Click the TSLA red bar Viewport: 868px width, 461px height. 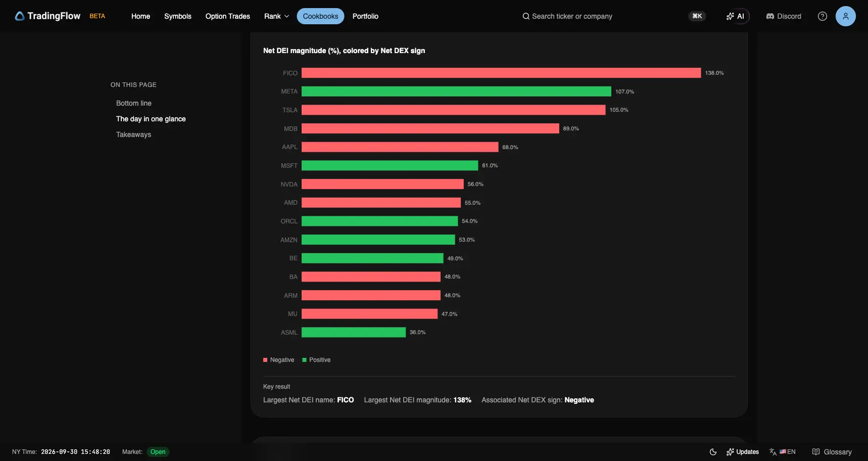click(454, 110)
